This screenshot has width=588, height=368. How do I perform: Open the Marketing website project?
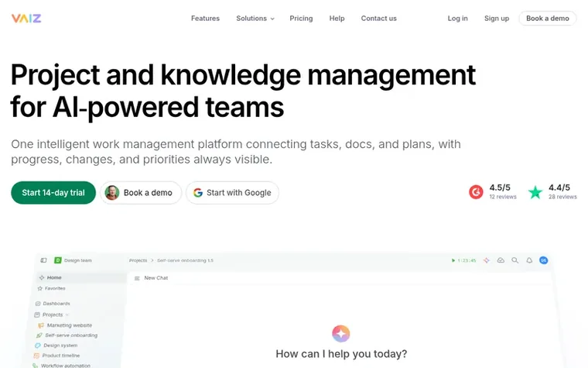point(70,325)
